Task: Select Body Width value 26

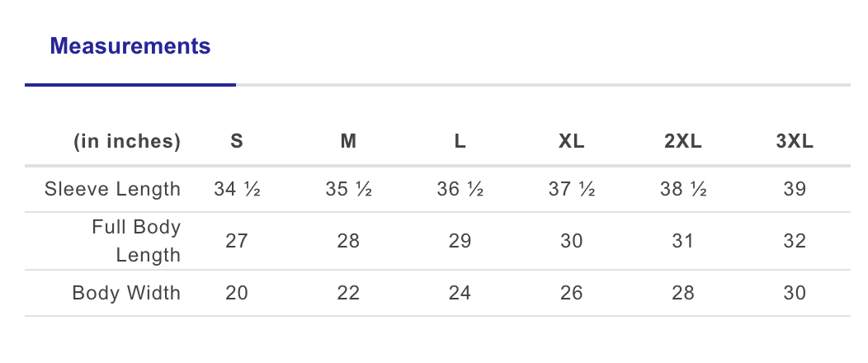Action: [x=572, y=293]
